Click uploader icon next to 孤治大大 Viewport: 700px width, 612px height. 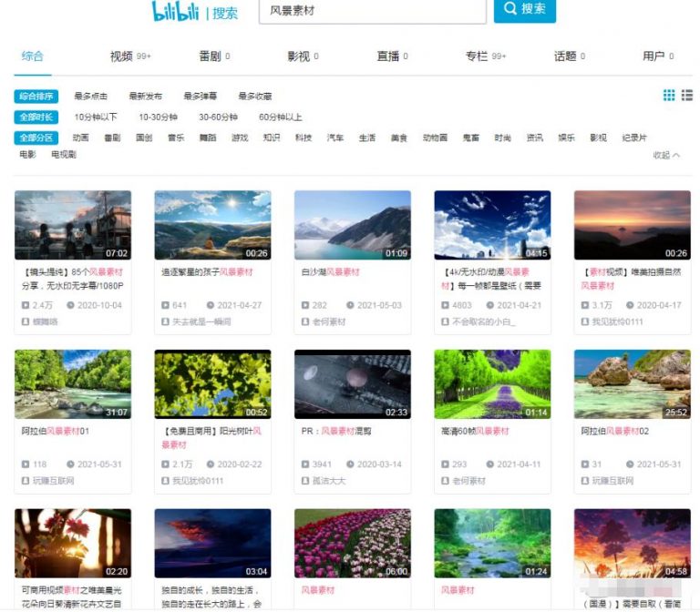[x=305, y=480]
